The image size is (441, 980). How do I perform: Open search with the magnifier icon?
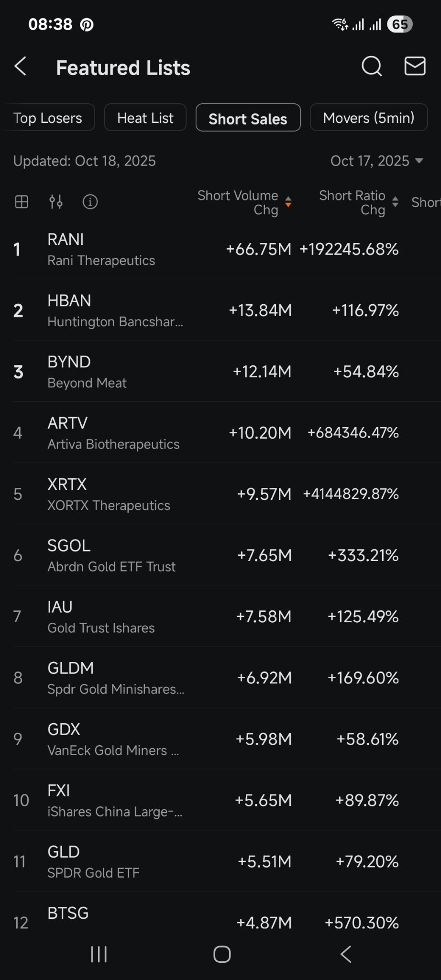[372, 66]
